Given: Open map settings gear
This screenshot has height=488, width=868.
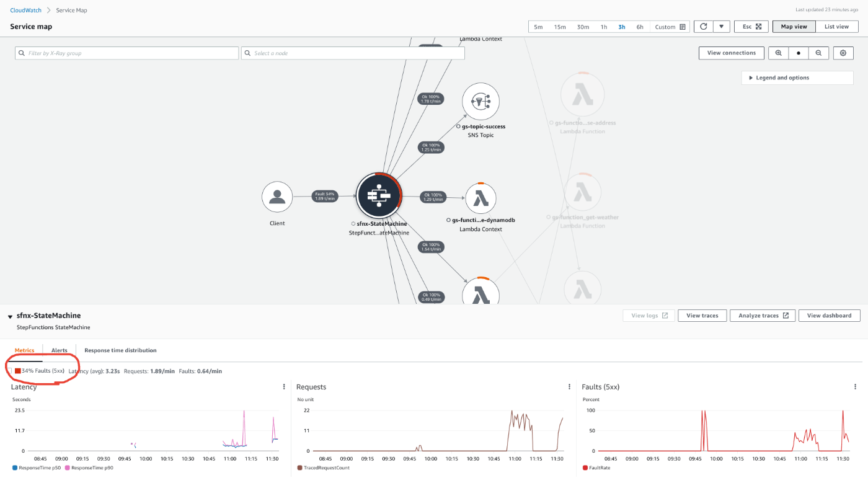Looking at the screenshot, I should pos(843,53).
